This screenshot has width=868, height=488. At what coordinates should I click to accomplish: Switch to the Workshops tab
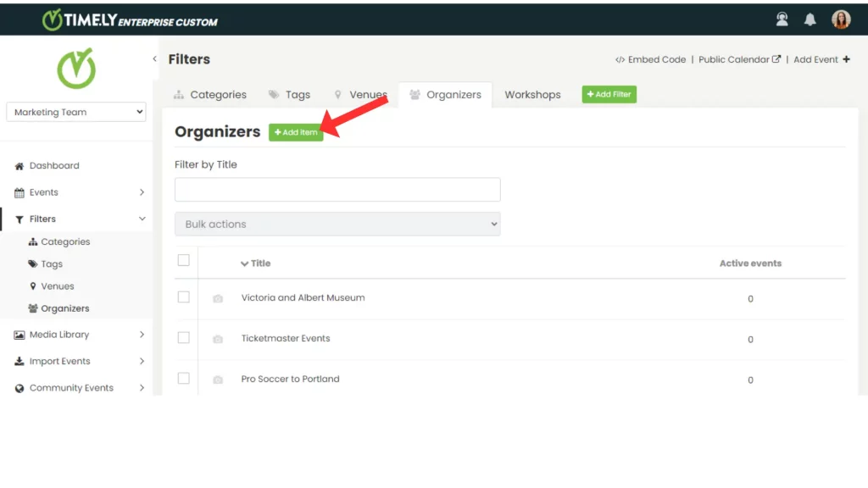click(x=532, y=95)
